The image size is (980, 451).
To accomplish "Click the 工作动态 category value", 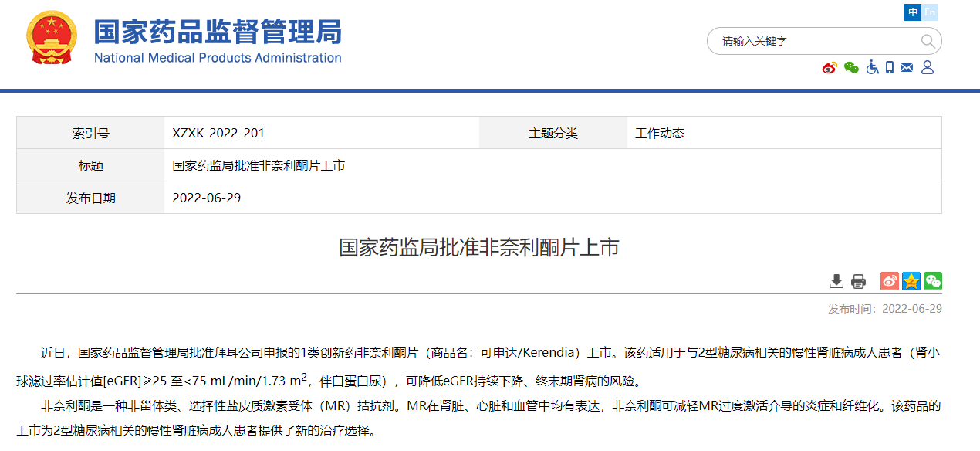I will (x=660, y=133).
